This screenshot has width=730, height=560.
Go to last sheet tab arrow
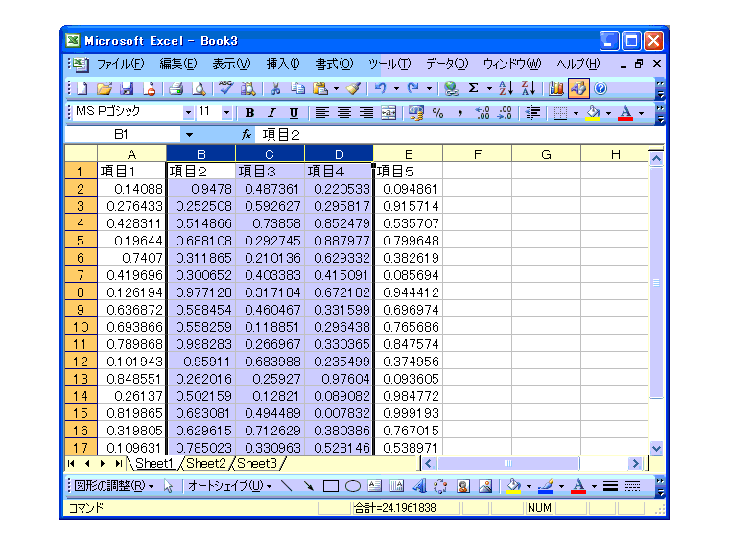coord(119,464)
